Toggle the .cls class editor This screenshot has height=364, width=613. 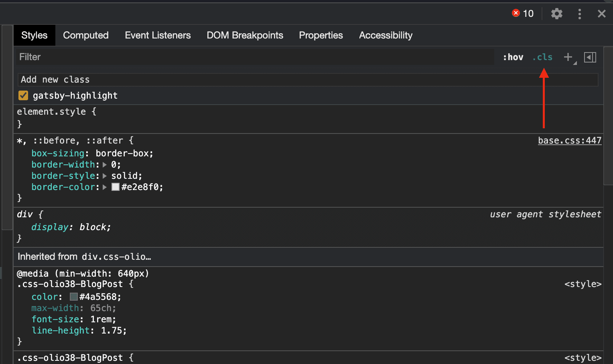(x=542, y=57)
